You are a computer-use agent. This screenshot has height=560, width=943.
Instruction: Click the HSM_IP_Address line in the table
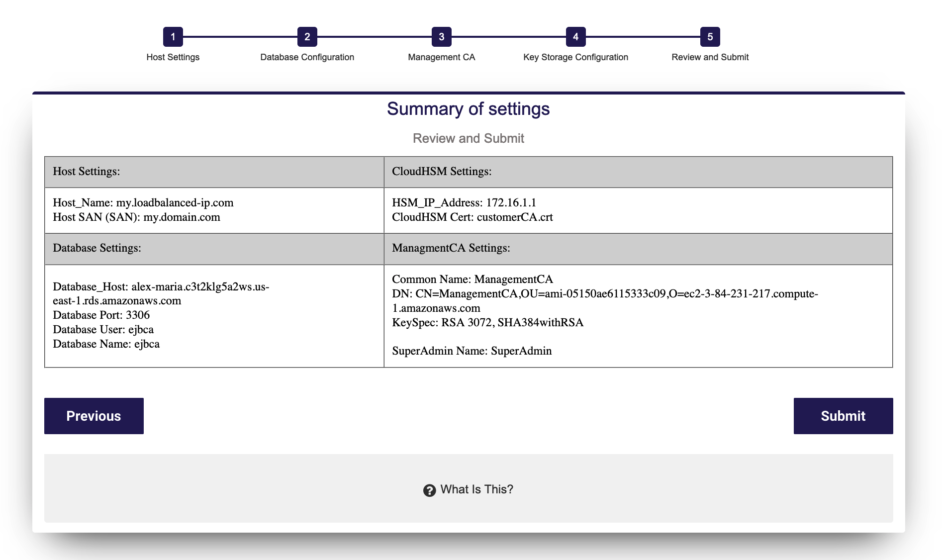coord(464,202)
